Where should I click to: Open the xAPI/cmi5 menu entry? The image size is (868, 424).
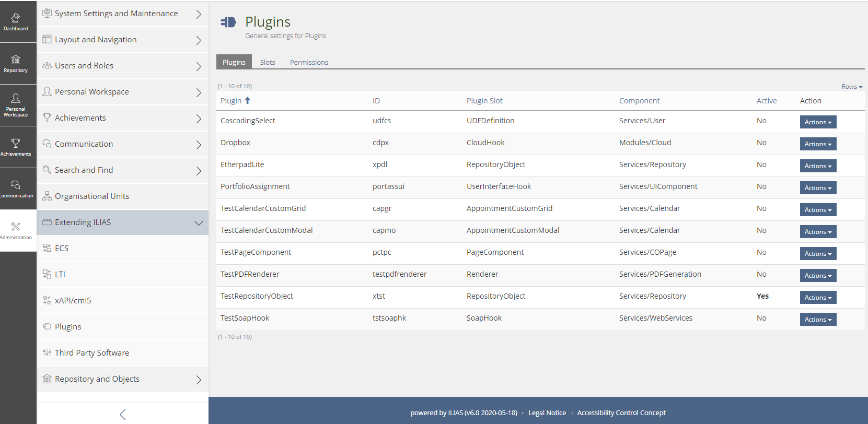(73, 301)
